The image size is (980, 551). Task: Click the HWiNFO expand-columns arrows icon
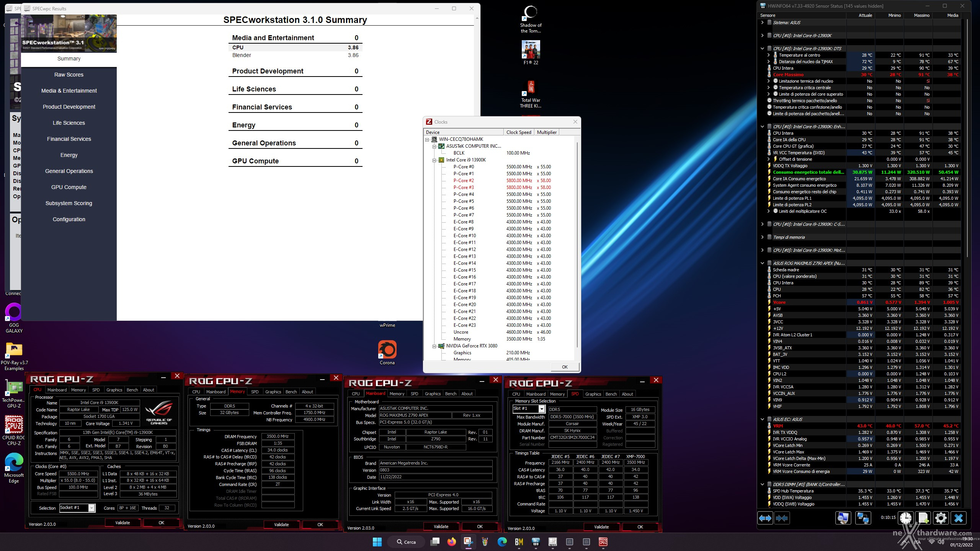coord(765,518)
